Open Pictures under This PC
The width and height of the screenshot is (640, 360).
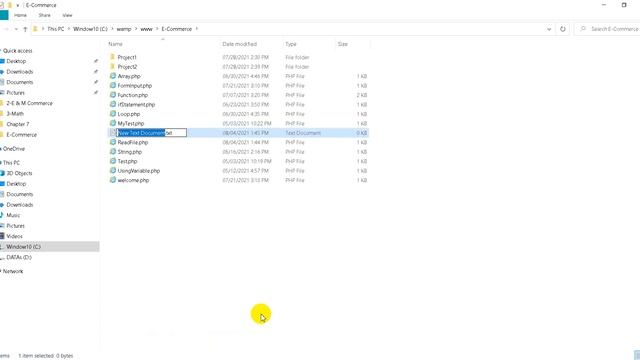click(x=16, y=226)
